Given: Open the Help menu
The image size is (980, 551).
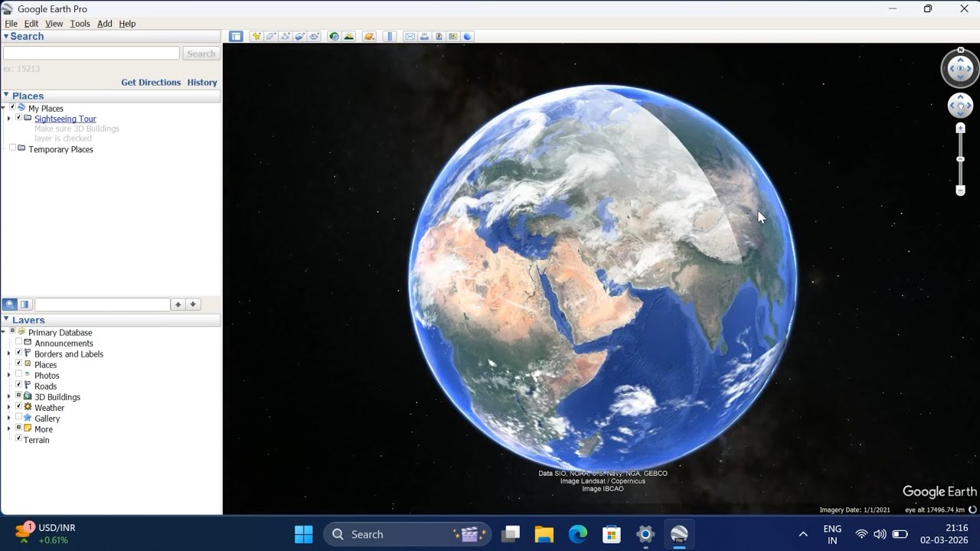Looking at the screenshot, I should click(x=127, y=24).
